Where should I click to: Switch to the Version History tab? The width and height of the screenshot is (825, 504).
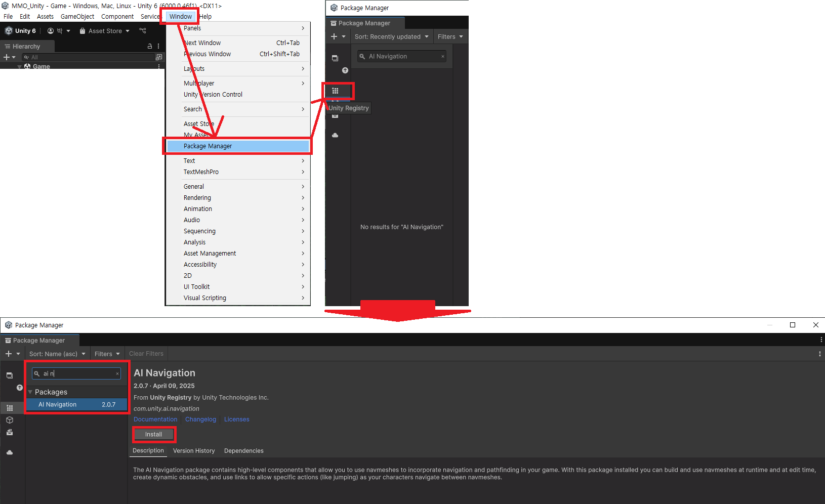194,451
